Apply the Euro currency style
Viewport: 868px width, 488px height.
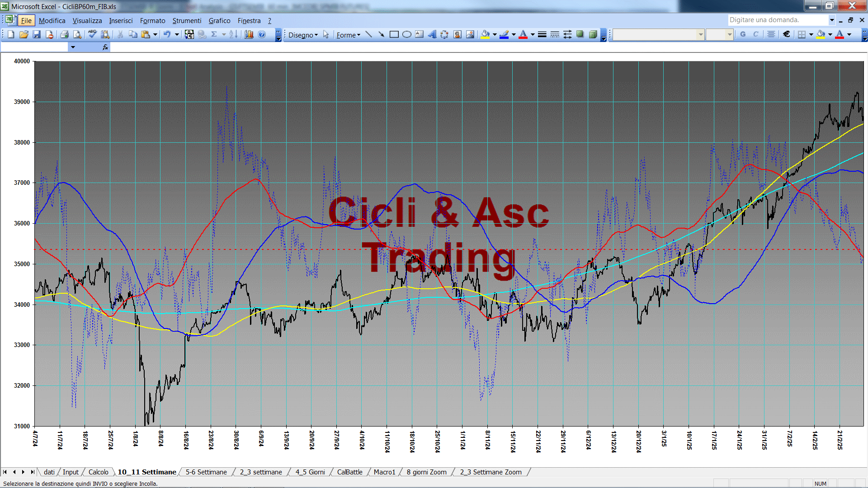click(x=787, y=34)
